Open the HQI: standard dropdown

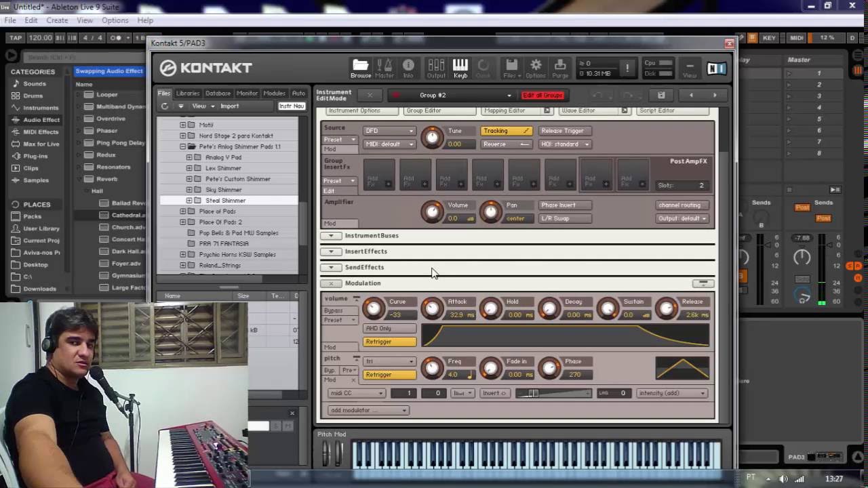tap(565, 144)
